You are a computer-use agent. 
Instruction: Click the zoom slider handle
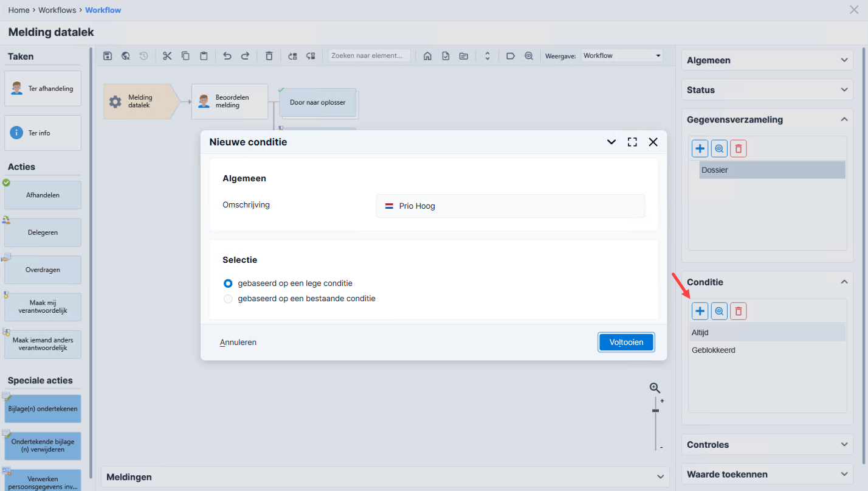(x=655, y=411)
